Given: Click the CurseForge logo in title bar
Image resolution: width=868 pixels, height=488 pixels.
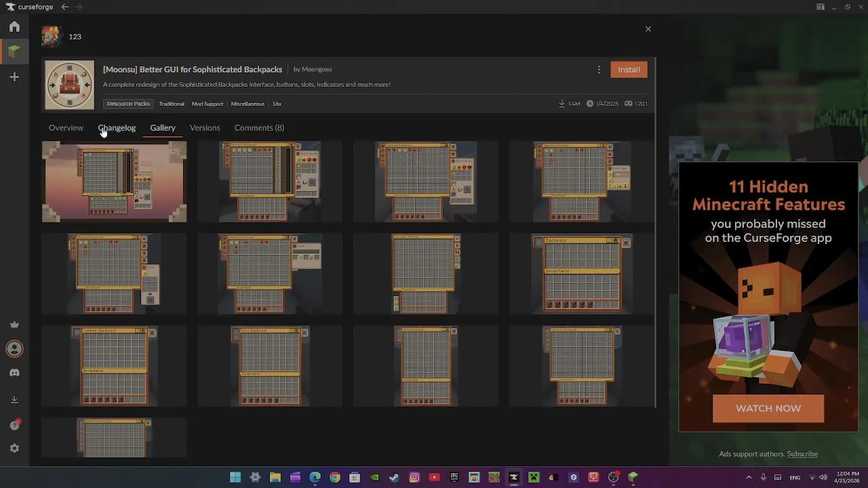Looking at the screenshot, I should pos(30,7).
